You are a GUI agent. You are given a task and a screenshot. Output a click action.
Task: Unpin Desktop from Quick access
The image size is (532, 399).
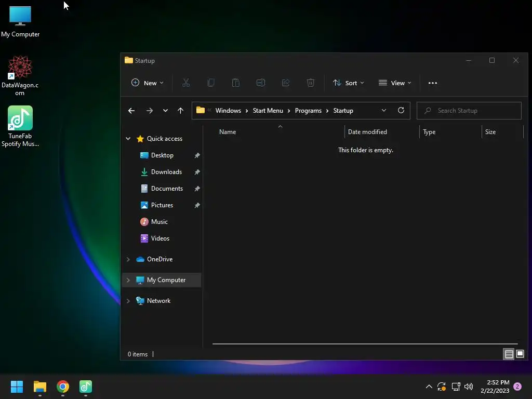pos(197,155)
